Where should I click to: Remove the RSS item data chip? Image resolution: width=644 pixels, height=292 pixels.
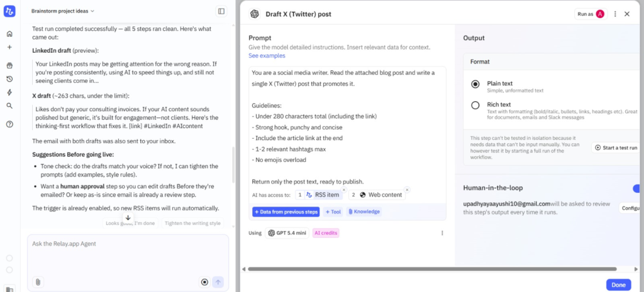coord(344,190)
